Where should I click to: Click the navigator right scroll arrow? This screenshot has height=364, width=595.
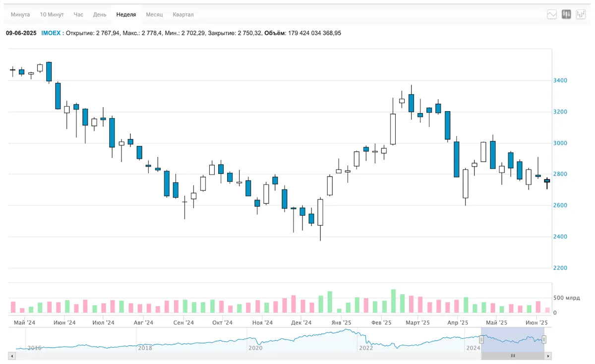click(548, 356)
